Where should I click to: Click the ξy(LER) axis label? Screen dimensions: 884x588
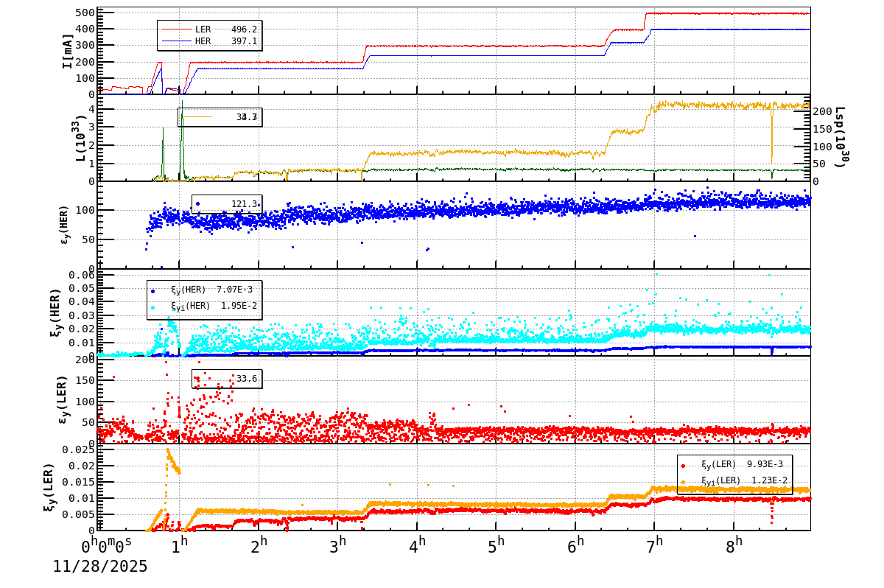[x=49, y=486]
